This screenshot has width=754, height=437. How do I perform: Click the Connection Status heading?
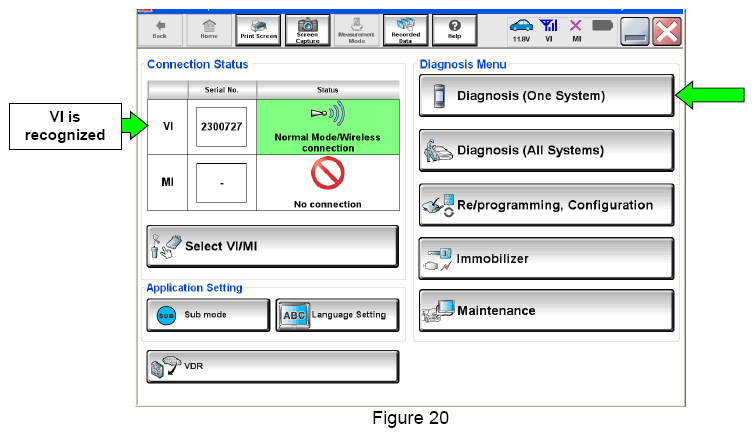pyautogui.click(x=198, y=64)
